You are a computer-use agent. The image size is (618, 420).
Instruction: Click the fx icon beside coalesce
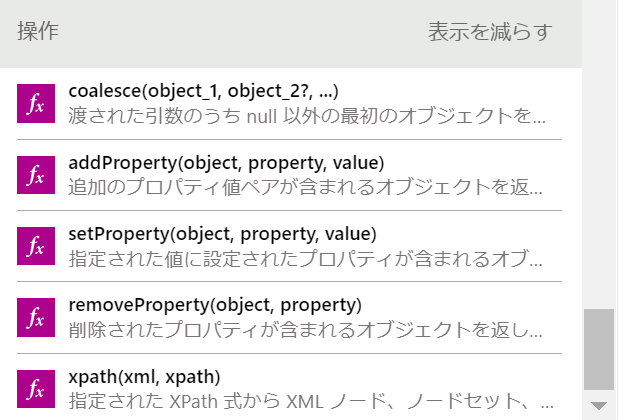(x=35, y=104)
